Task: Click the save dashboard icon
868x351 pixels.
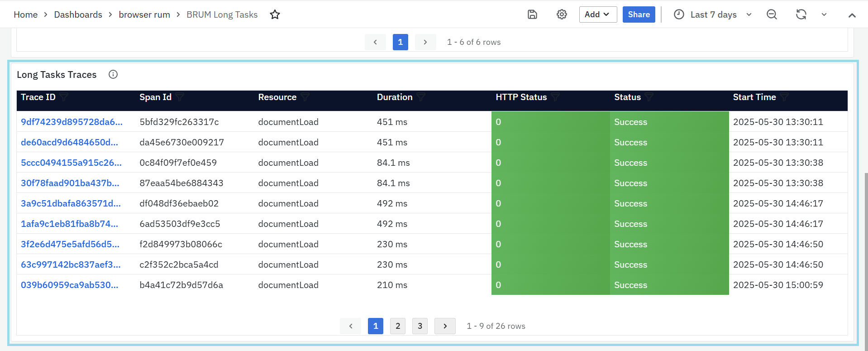Action: click(x=532, y=14)
